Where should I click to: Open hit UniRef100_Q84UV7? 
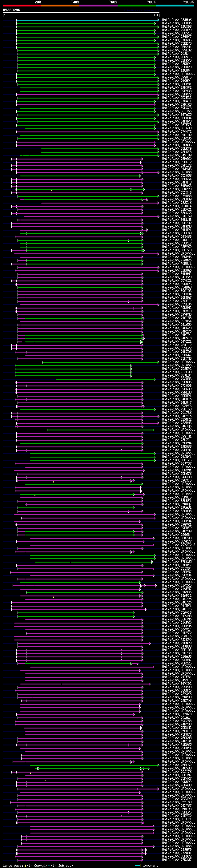pyautogui.click(x=176, y=37)
